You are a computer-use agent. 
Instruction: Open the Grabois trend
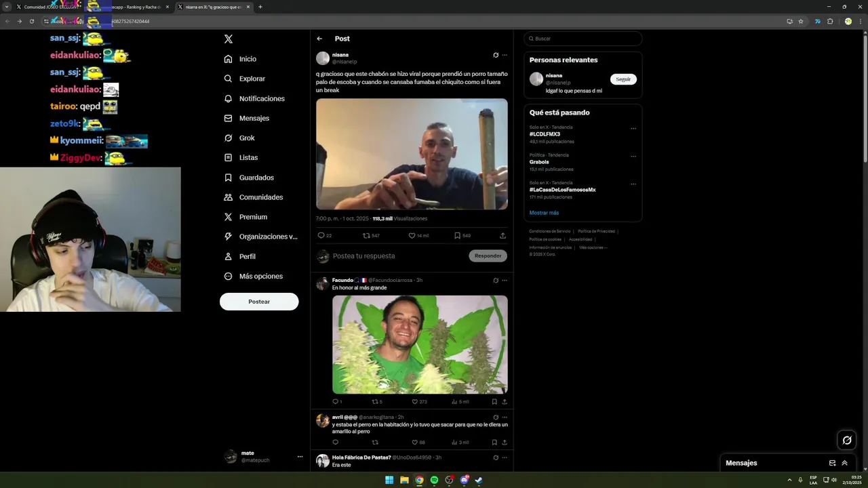[539, 162]
